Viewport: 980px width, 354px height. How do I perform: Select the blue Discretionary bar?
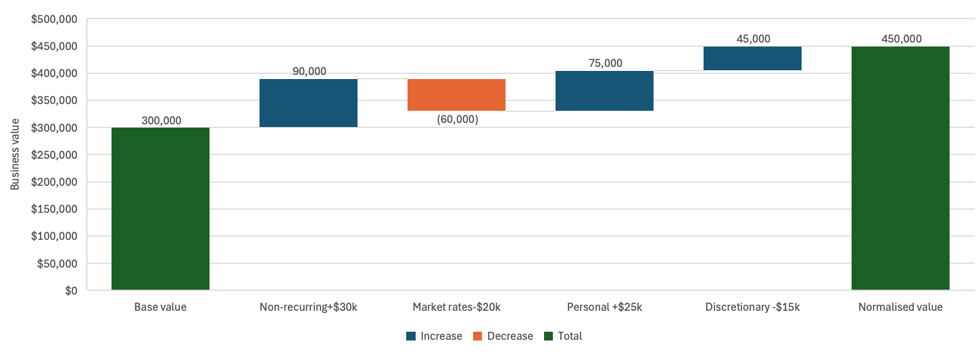click(x=752, y=59)
